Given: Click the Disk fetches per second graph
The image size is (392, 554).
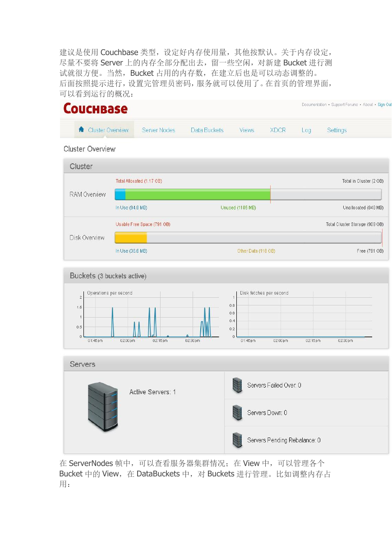Looking at the screenshot, I should pyautogui.click(x=304, y=317).
